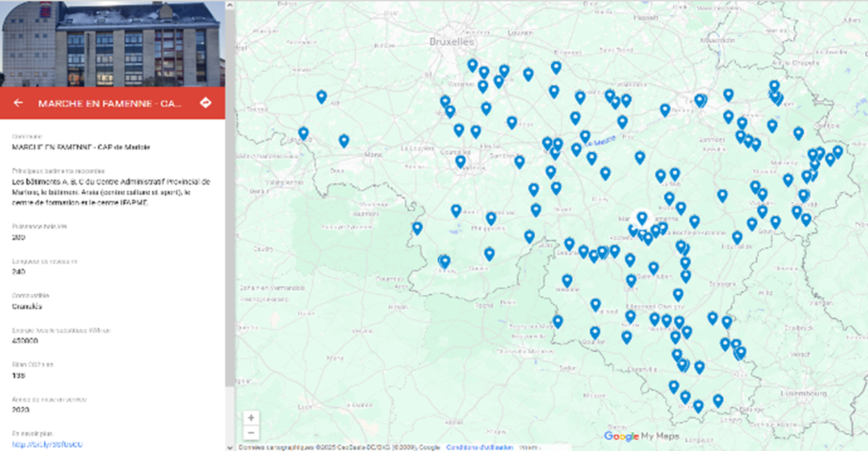Click the commissioning year value 2020

coord(20,410)
